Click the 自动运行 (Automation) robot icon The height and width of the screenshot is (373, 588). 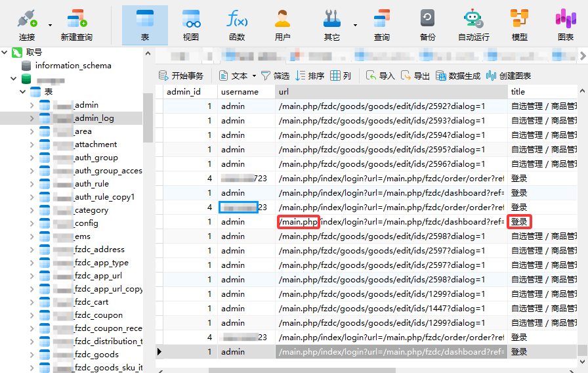click(x=473, y=19)
